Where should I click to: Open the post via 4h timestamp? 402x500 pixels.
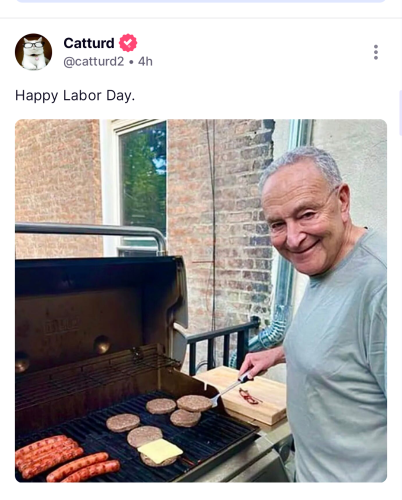145,62
